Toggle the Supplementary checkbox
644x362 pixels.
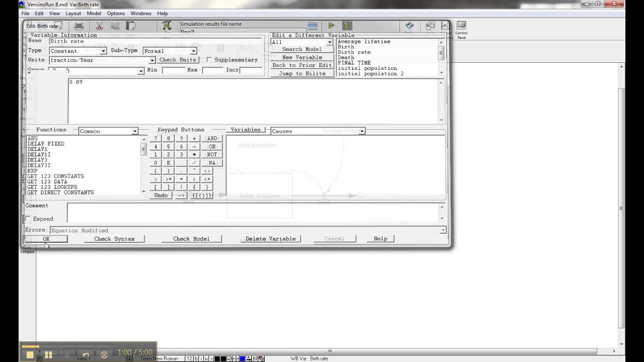coord(209,60)
